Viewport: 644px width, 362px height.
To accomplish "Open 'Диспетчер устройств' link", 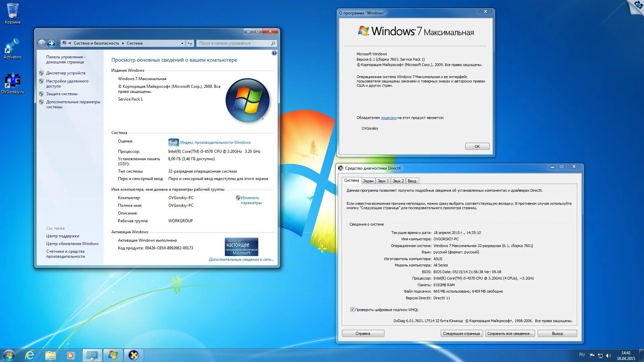I will click(x=66, y=73).
